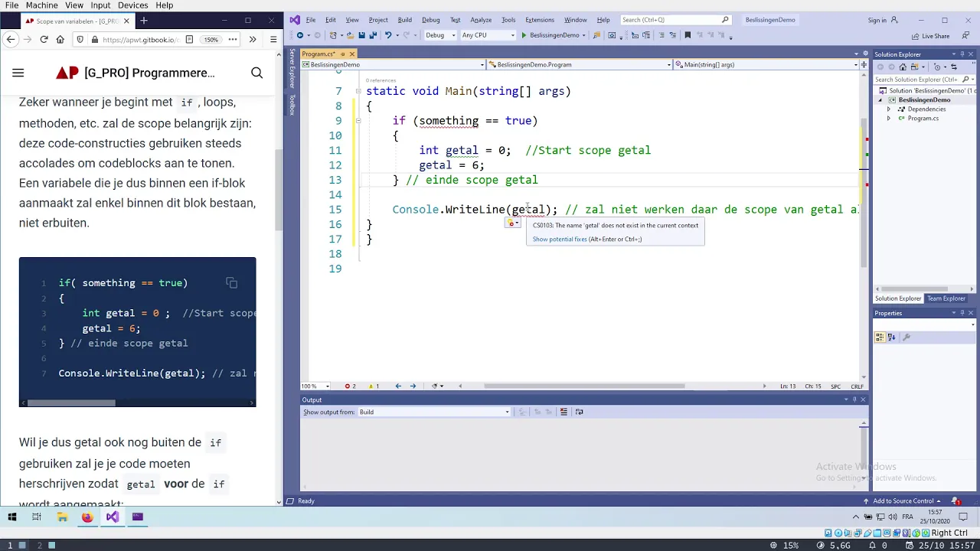
Task: Open the Any CPU platform dropdown
Action: 488,35
